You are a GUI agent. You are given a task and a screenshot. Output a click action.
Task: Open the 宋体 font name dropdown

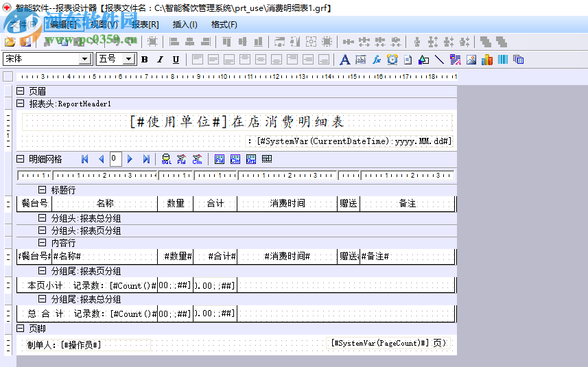(x=85, y=59)
